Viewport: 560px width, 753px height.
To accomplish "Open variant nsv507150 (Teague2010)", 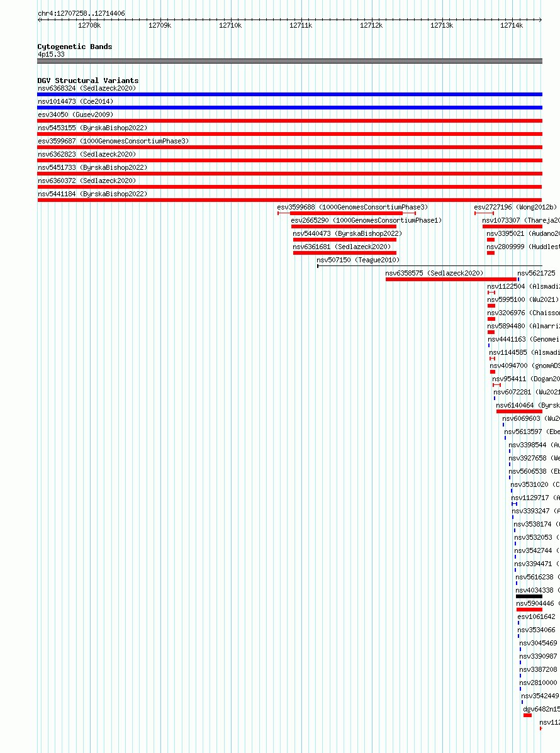I will 358,260.
